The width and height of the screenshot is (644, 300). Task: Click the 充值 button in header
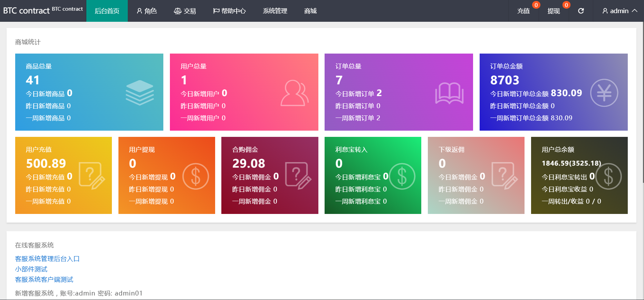tap(523, 11)
